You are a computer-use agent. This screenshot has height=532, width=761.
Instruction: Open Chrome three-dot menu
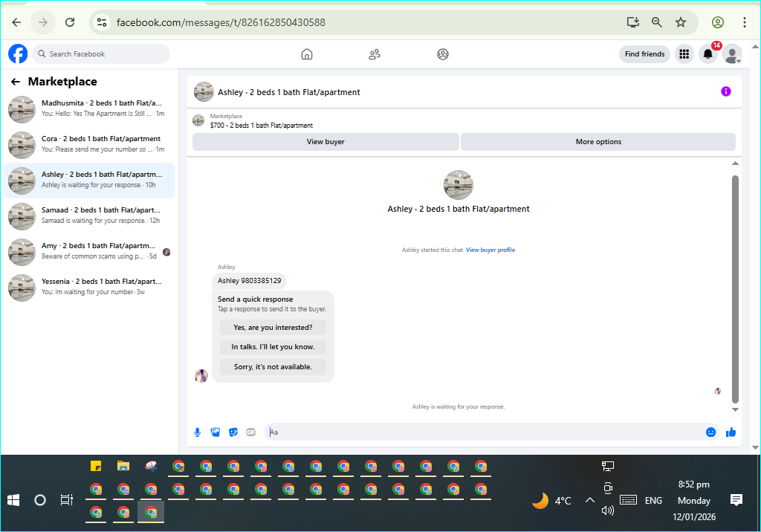tap(745, 22)
